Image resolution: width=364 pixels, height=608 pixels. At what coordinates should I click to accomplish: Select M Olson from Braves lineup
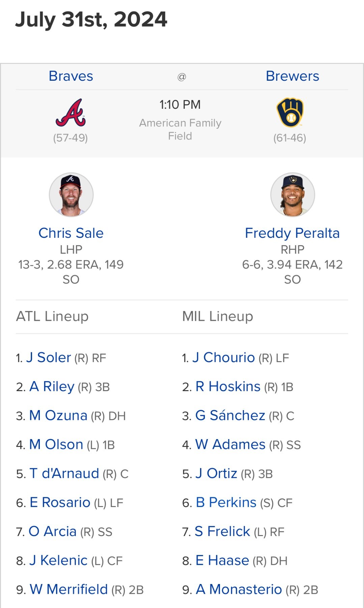tap(56, 445)
